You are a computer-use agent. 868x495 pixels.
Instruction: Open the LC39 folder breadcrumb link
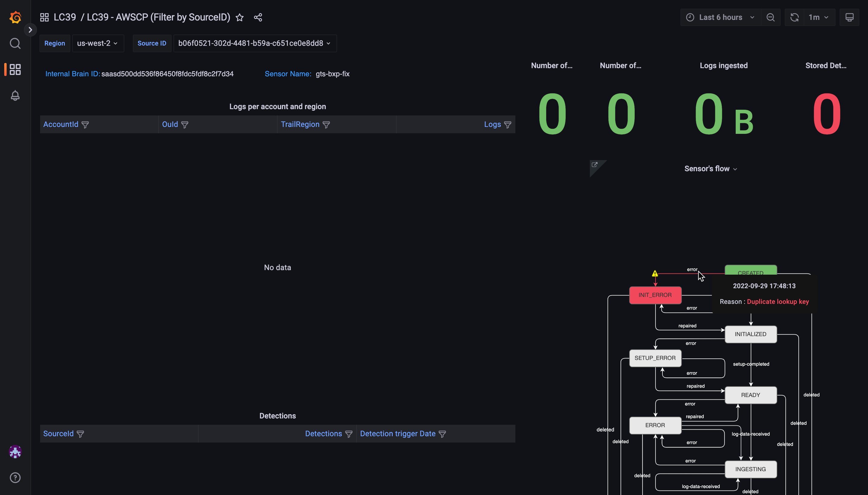point(64,17)
